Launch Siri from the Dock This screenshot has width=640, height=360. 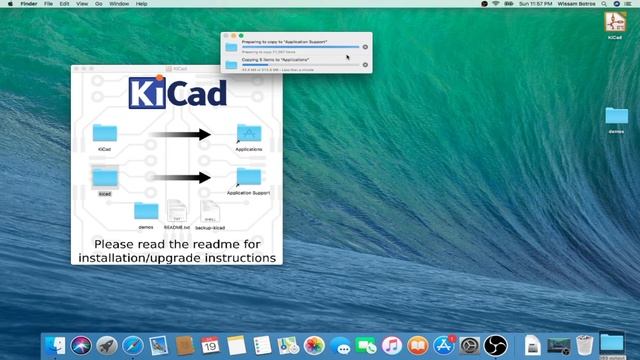81,346
